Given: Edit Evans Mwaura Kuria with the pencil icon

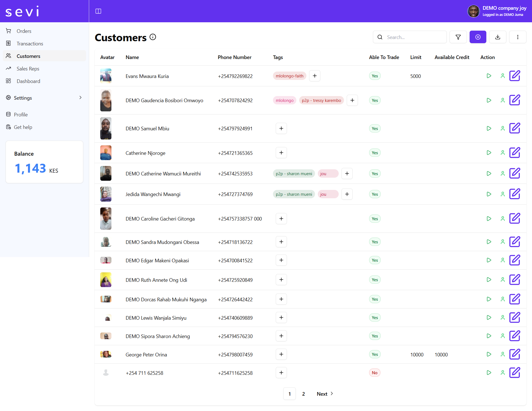Looking at the screenshot, I should 515,76.
